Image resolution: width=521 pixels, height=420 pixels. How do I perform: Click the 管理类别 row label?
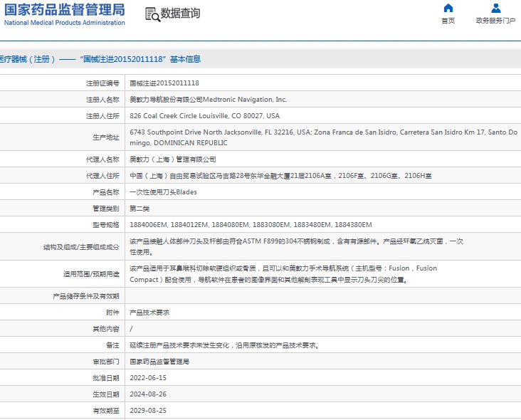tap(106, 209)
